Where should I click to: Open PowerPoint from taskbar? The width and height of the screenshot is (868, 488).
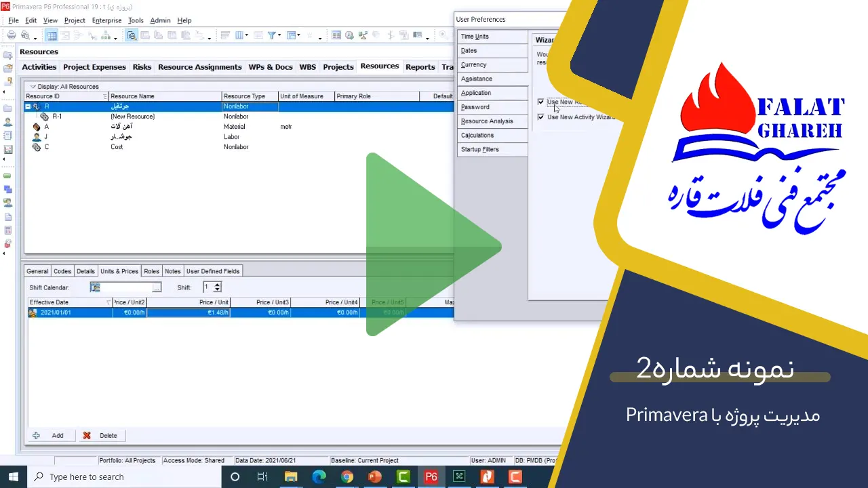[x=375, y=476]
